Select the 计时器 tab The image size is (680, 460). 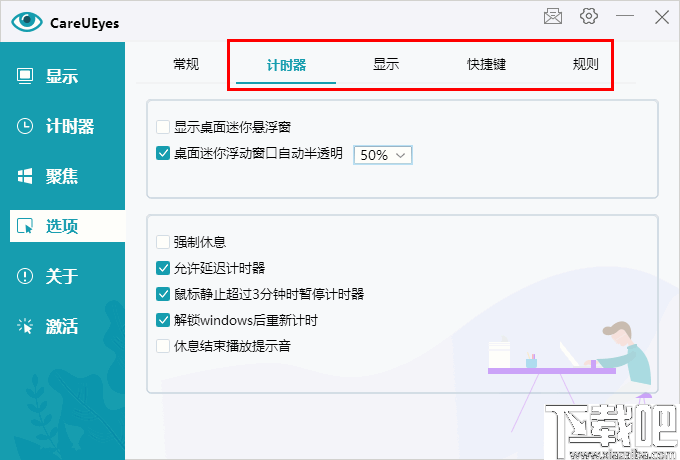286,65
